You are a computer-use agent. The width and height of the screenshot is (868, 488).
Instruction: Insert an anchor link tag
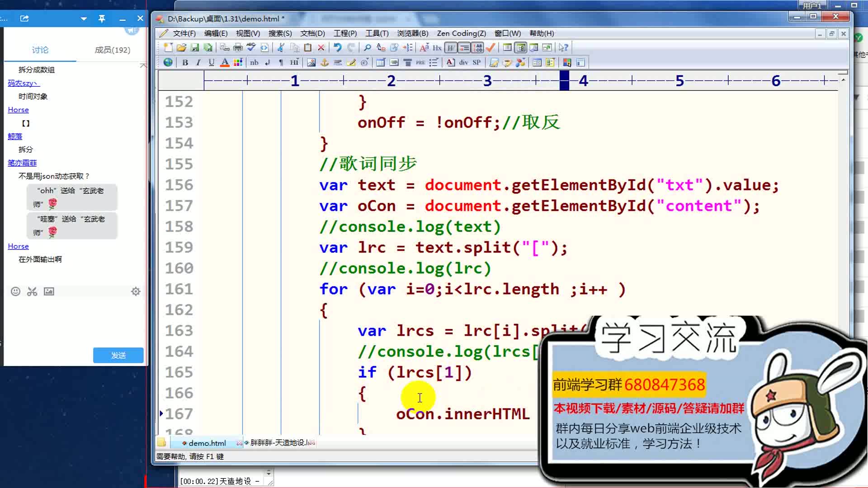325,62
